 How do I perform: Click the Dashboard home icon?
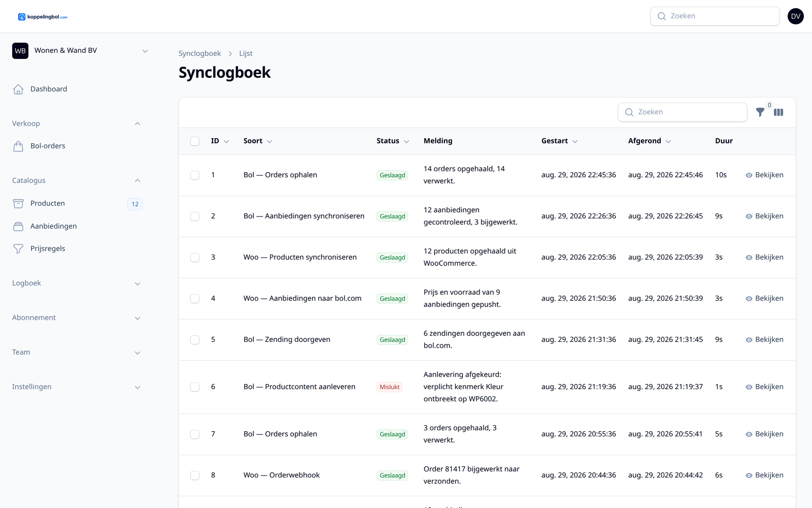18,89
